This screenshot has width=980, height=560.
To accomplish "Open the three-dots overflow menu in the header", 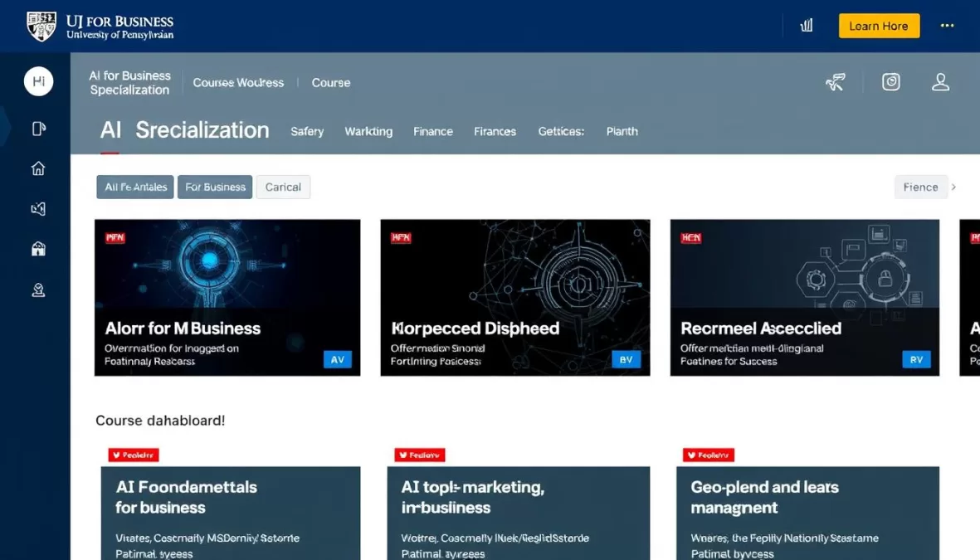I will tap(947, 26).
